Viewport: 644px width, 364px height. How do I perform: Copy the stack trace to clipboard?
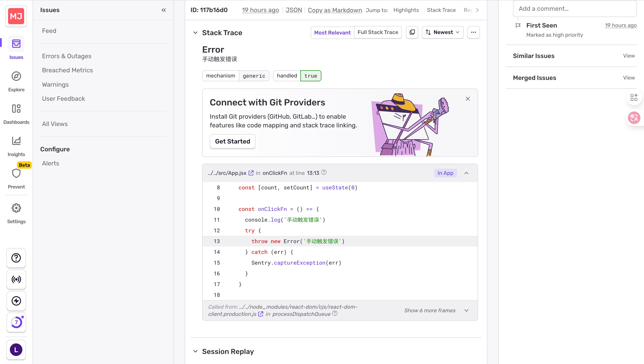pos(412,32)
